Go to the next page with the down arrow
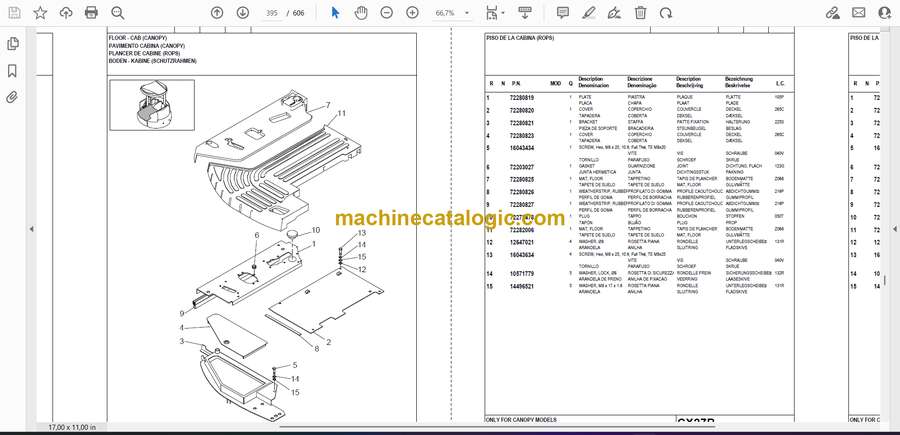The image size is (900, 435). (243, 13)
